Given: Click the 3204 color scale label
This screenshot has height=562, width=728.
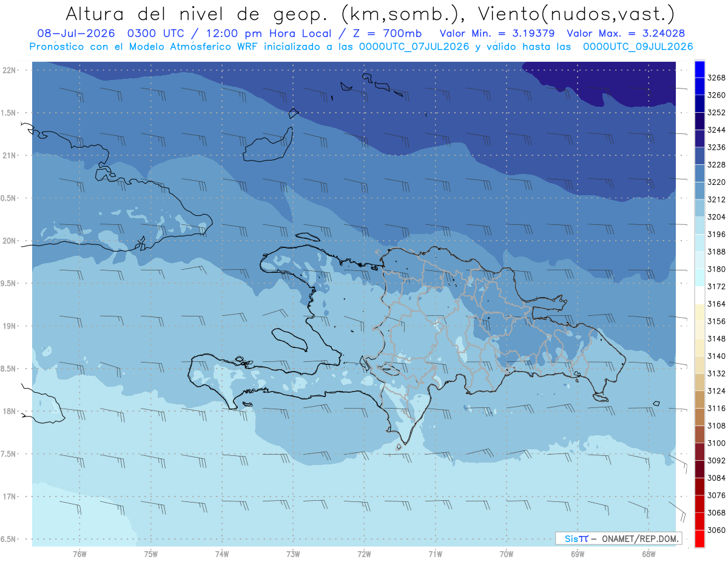Looking at the screenshot, I should (716, 217).
